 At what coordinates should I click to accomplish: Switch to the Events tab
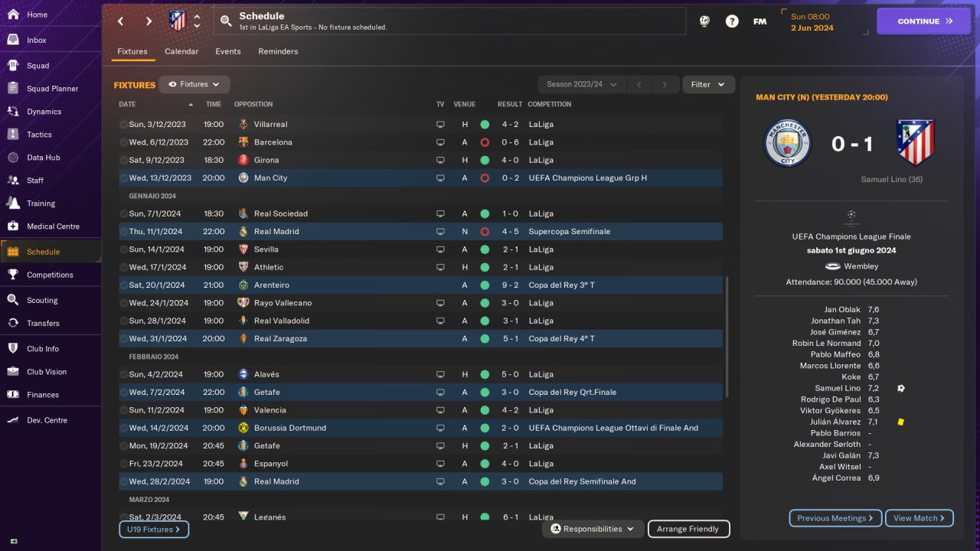228,51
